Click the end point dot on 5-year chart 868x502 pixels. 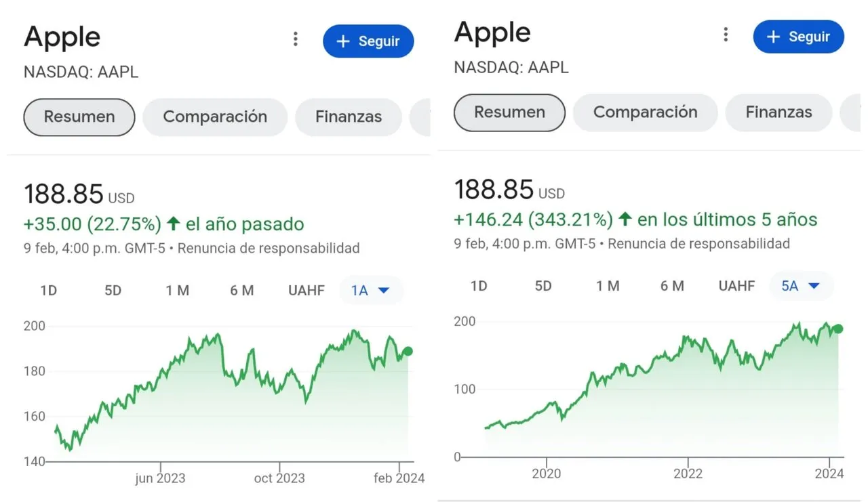click(x=838, y=329)
